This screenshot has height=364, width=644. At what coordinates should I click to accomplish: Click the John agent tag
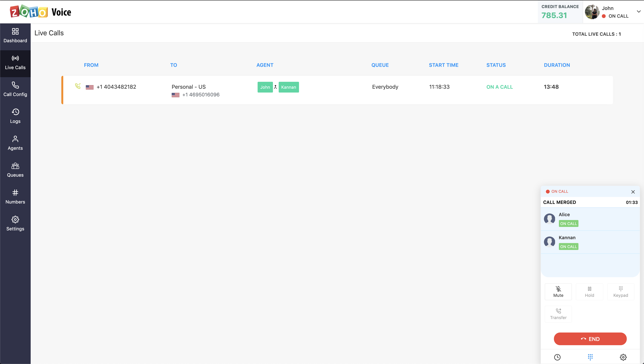click(265, 87)
